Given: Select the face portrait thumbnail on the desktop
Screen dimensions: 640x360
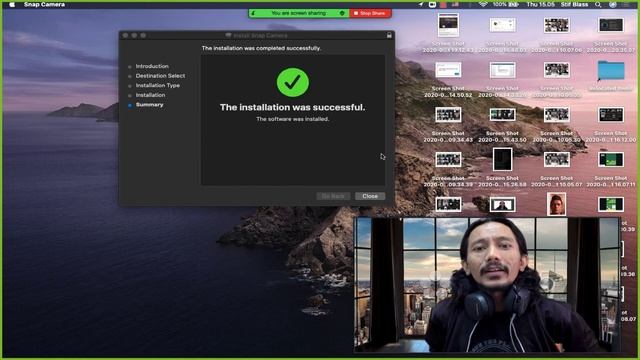Looking at the screenshot, I should pyautogui.click(x=556, y=204).
